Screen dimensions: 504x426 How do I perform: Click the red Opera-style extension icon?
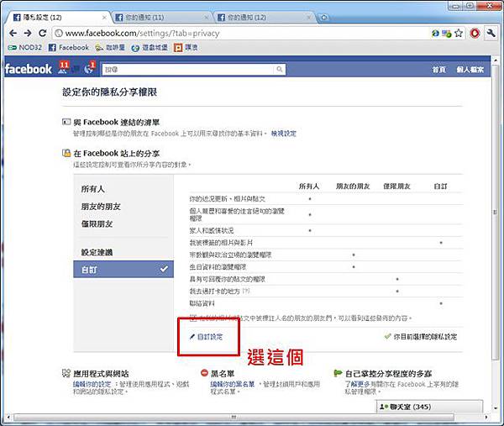475,33
